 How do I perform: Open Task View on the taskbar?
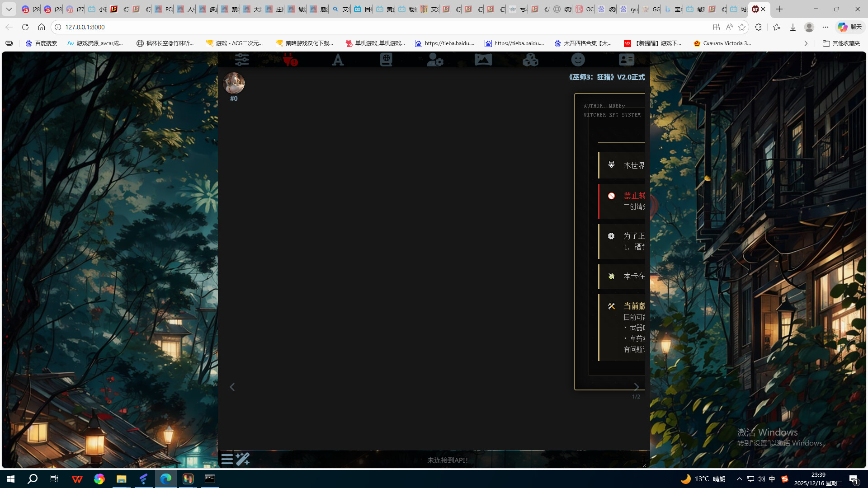click(54, 479)
